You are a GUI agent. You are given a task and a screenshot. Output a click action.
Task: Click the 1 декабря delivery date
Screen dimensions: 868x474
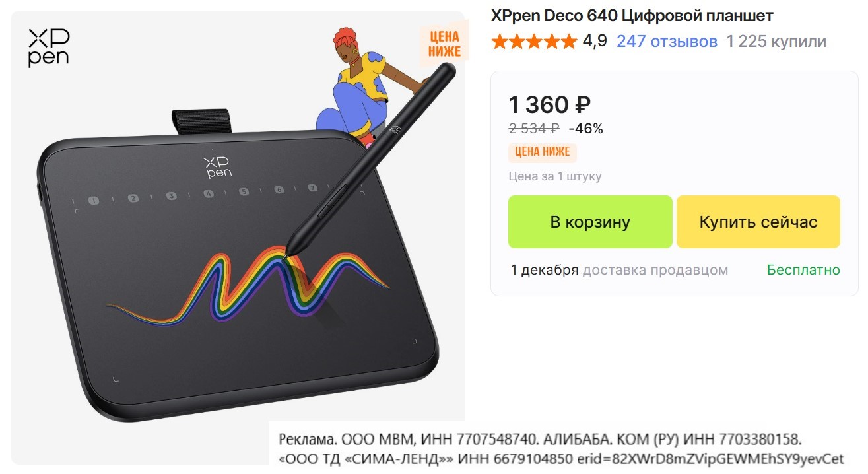(545, 270)
